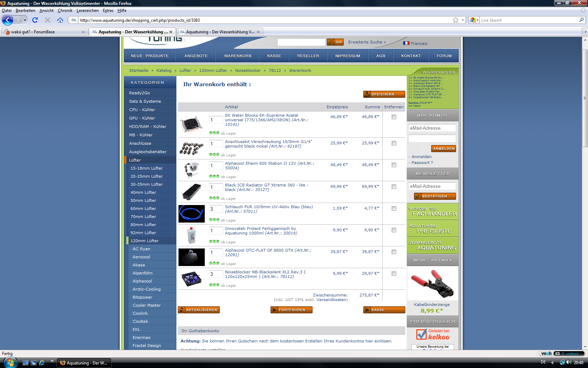Open the Lesezeichen menu
The height and width of the screenshot is (368, 588).
(x=87, y=11)
